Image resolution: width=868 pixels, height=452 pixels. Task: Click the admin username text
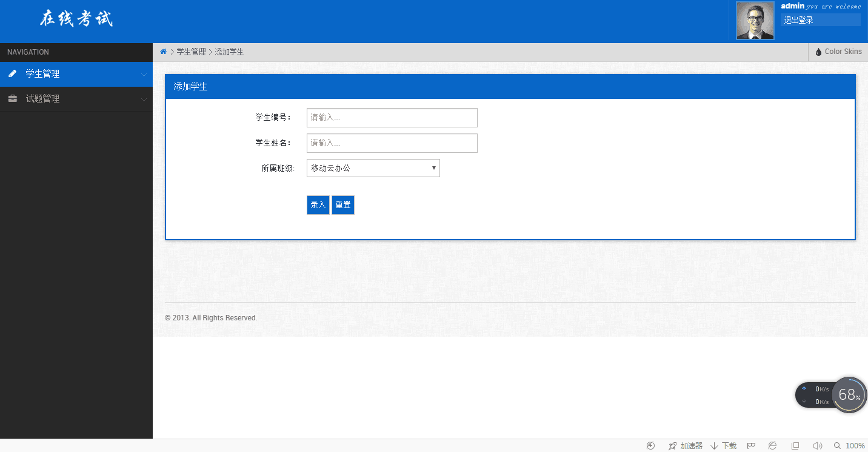click(x=793, y=6)
